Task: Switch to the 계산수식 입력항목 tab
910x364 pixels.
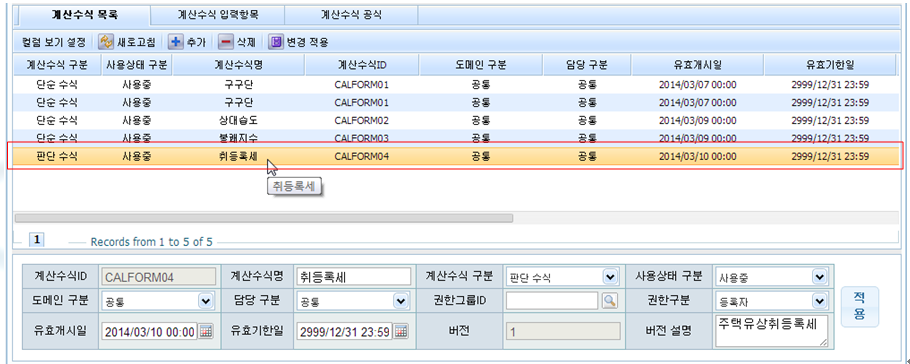Action: coord(217,15)
